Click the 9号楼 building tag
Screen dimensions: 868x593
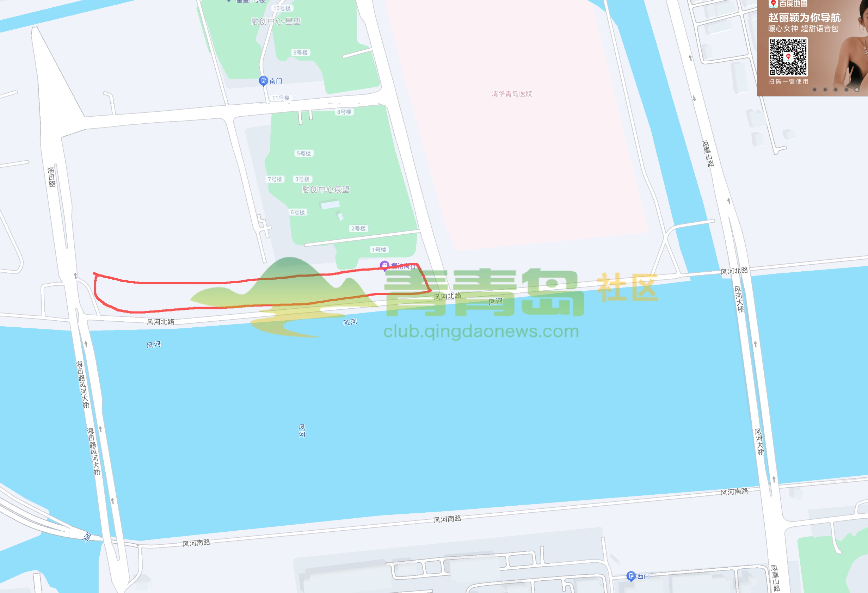[x=300, y=52]
